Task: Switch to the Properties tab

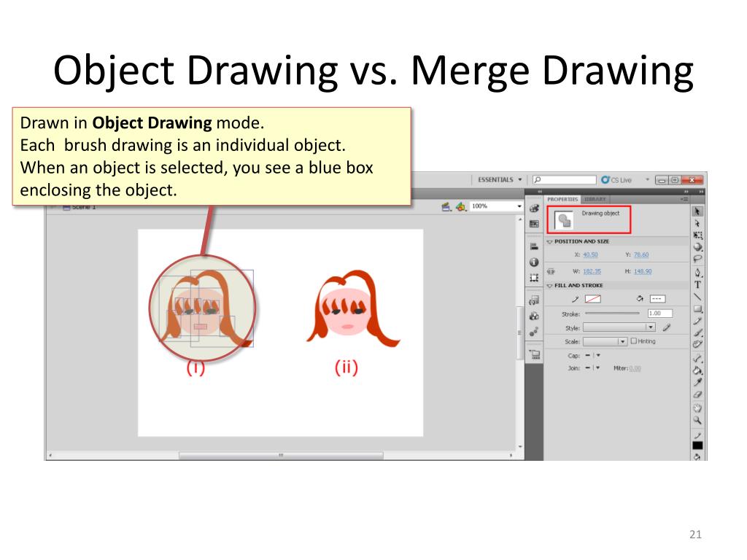Action: point(562,199)
